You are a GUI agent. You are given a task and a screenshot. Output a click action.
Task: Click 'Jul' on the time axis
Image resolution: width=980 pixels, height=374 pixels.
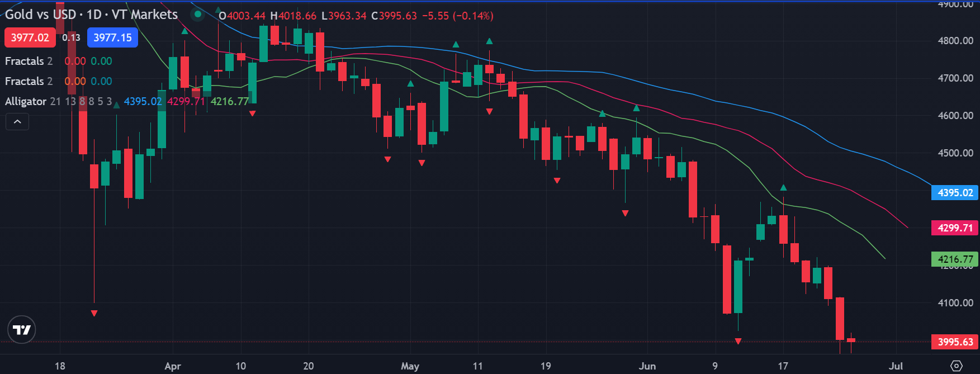tap(896, 366)
